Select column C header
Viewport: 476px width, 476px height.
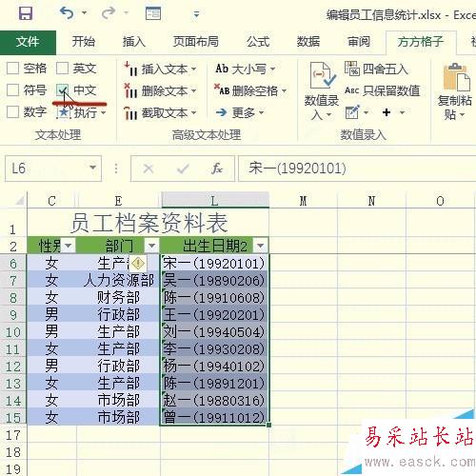point(51,201)
